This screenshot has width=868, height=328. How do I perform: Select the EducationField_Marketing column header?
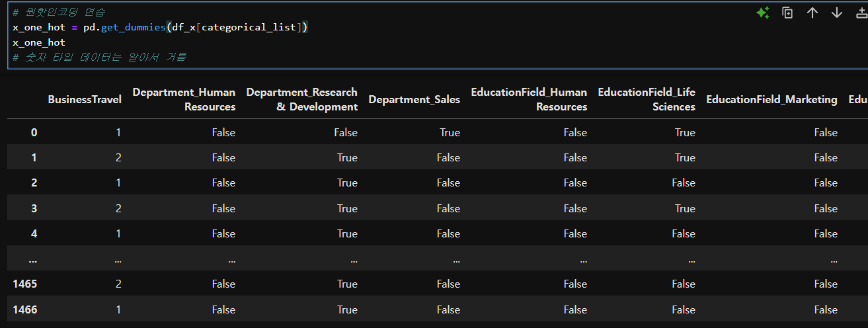tap(771, 99)
